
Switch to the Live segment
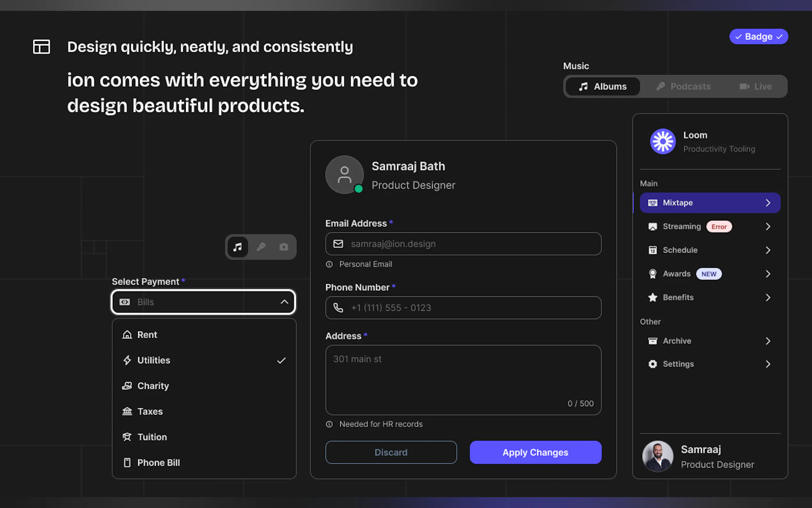pyautogui.click(x=756, y=87)
